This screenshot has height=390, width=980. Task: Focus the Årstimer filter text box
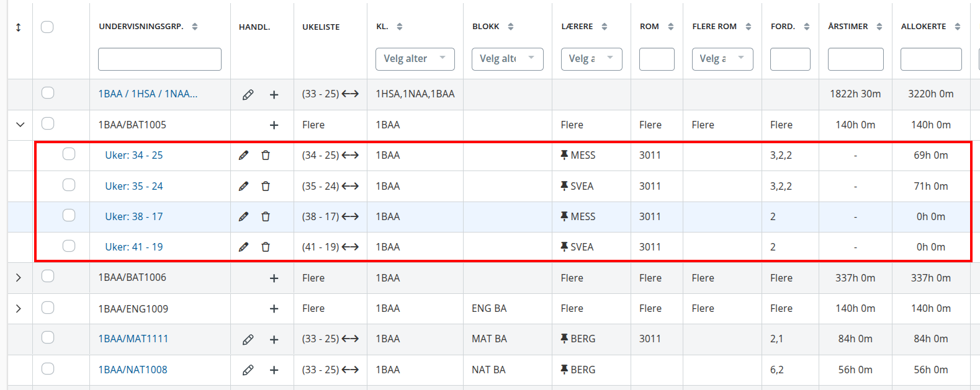coord(856,59)
